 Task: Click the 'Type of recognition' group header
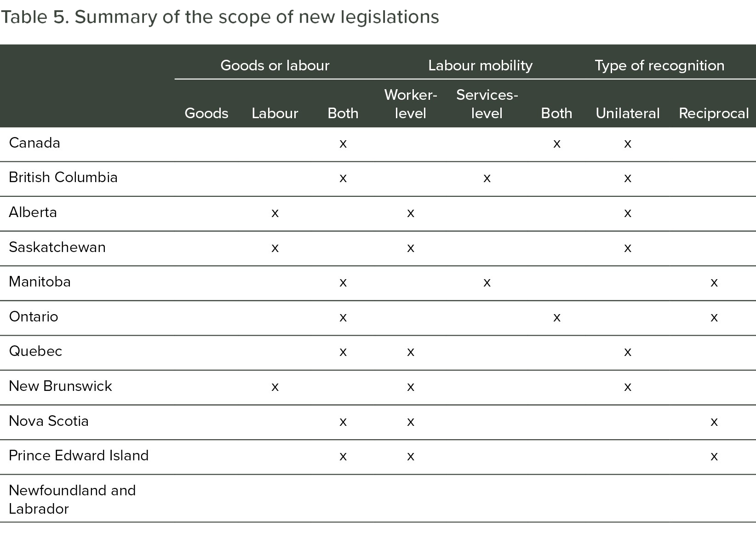pos(659,65)
